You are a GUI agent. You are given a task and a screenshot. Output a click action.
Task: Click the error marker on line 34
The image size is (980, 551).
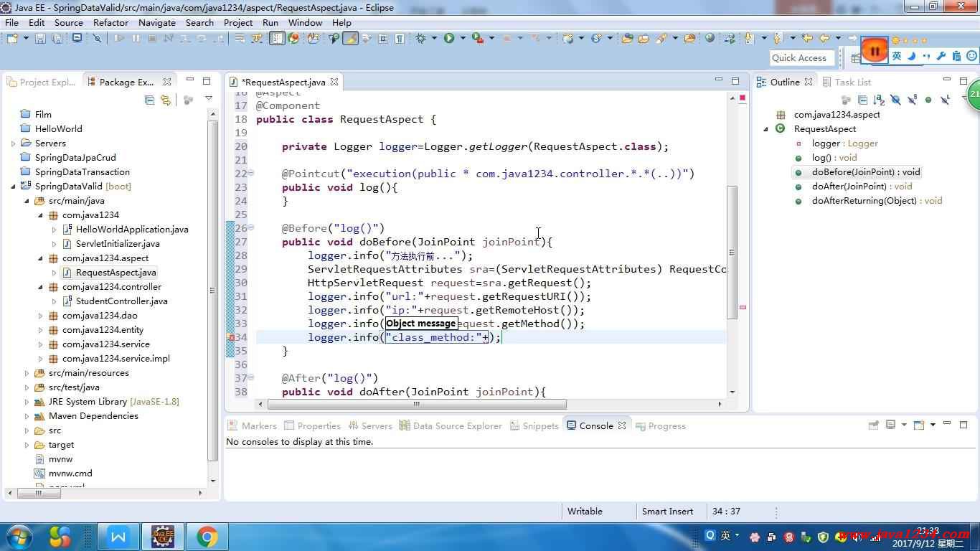[x=231, y=337]
